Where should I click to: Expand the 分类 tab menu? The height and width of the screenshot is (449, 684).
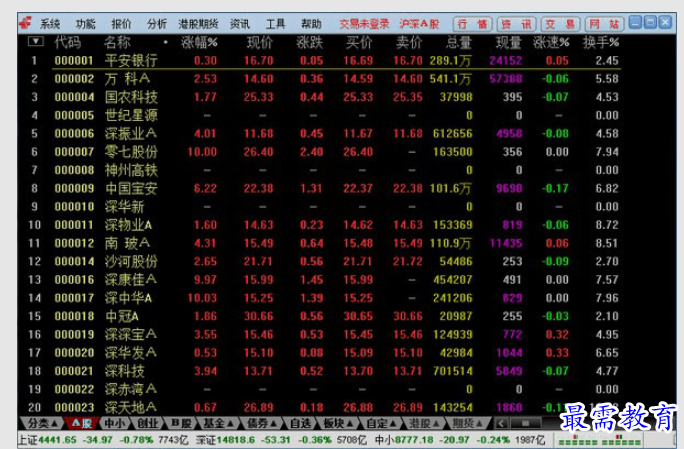[42, 423]
